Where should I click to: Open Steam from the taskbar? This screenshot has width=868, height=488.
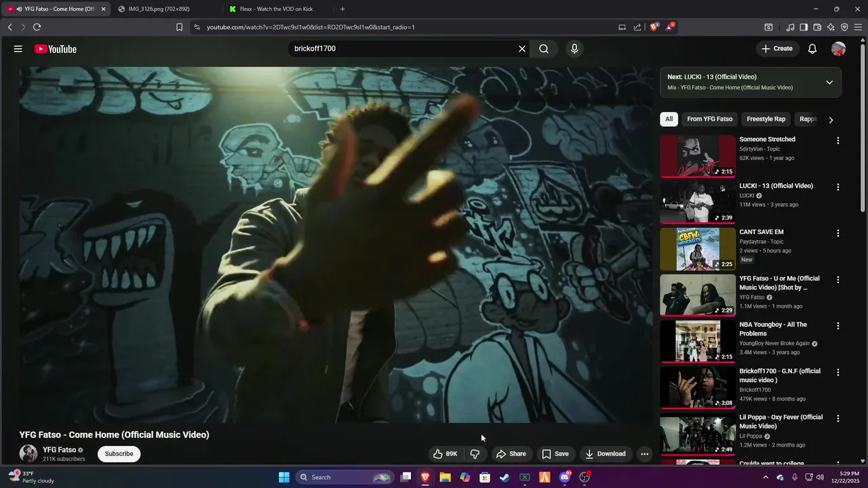tap(505, 477)
